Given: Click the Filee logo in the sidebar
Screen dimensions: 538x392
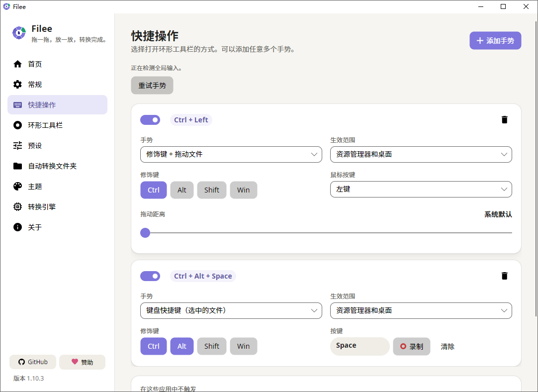Looking at the screenshot, I should 19,33.
